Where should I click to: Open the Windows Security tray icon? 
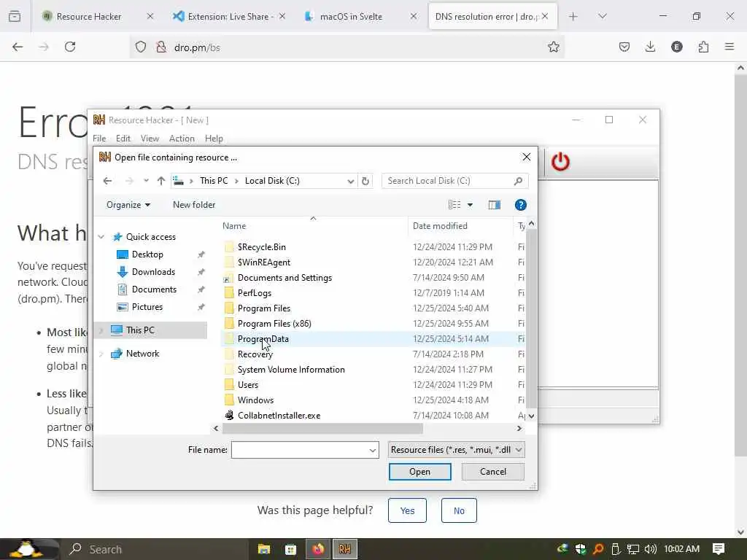(x=580, y=549)
